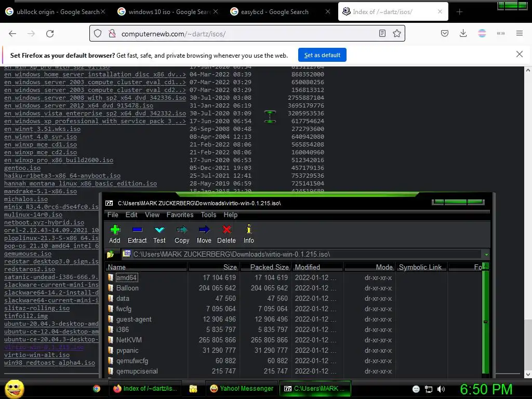Screen dimensions: 532x399
Task: Open the 7-Zip address bar dropdown
Action: click(x=486, y=255)
